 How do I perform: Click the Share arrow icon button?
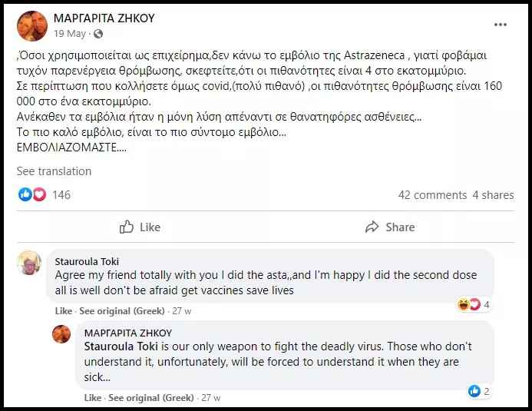pyautogui.click(x=372, y=227)
